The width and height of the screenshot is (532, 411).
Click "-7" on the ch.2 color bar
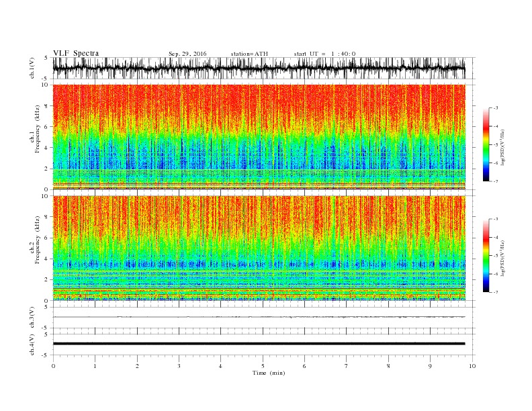tap(495, 292)
